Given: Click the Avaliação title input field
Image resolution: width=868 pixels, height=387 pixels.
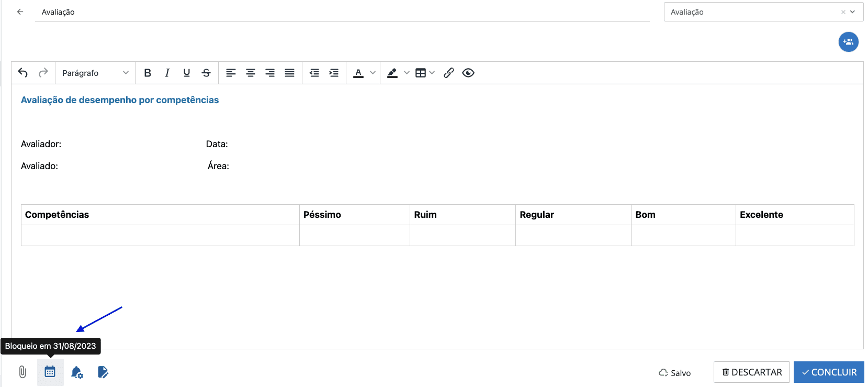Looking at the screenshot, I should [340, 12].
